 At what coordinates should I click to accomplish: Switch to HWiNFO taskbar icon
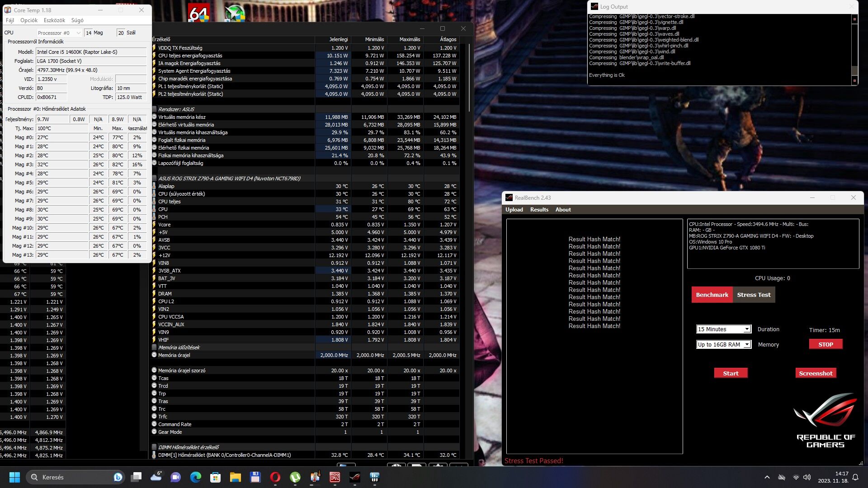(375, 477)
